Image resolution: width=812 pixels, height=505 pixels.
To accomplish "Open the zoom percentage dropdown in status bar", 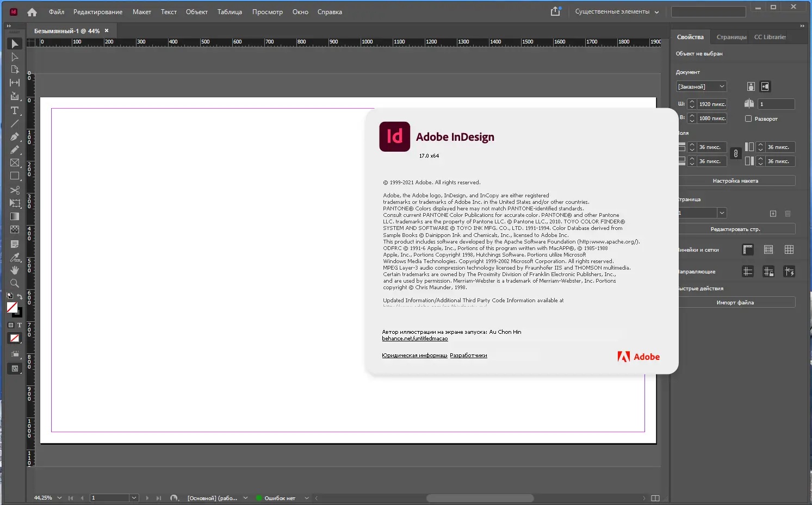I will click(59, 497).
